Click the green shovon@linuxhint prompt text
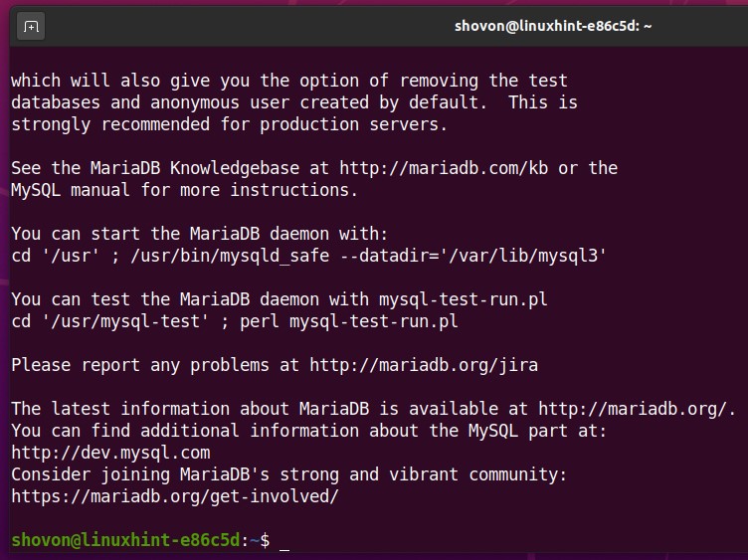 pos(125,539)
